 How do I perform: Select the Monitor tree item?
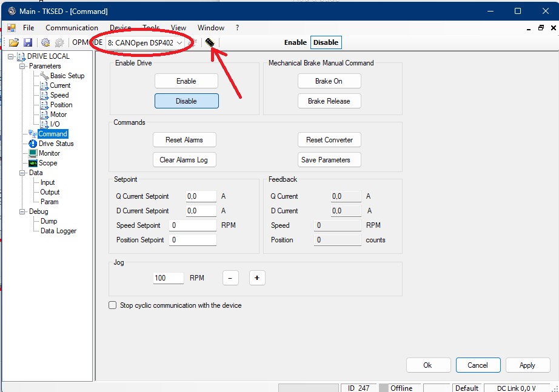[49, 153]
